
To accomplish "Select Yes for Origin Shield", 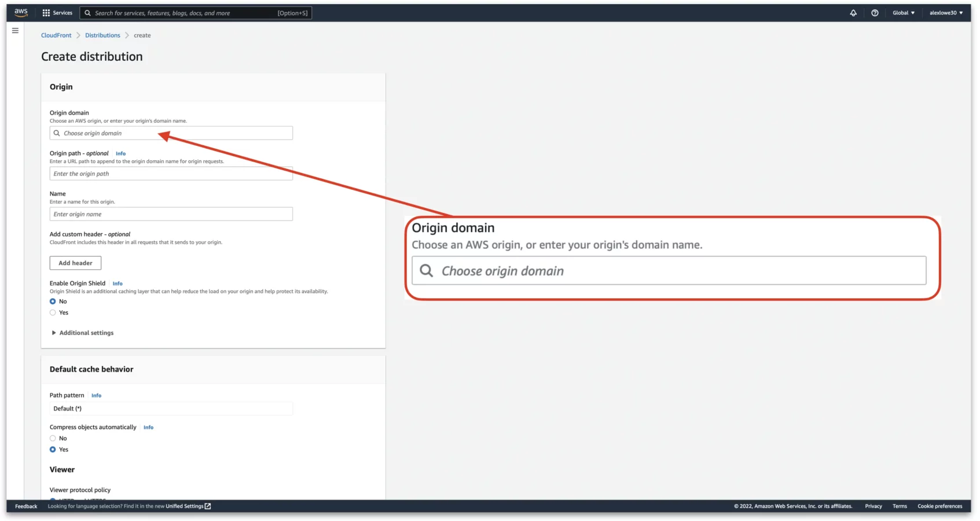I will 53,313.
